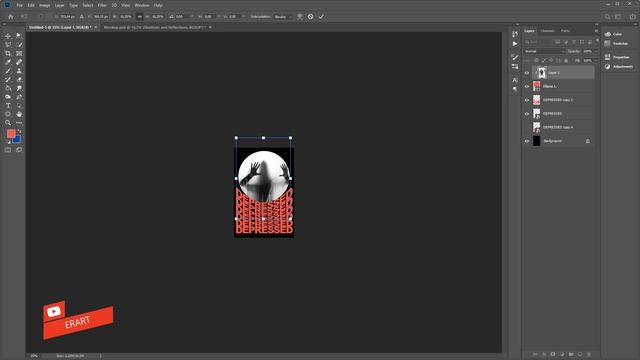Open the collapsed Swatches panel

617,44
